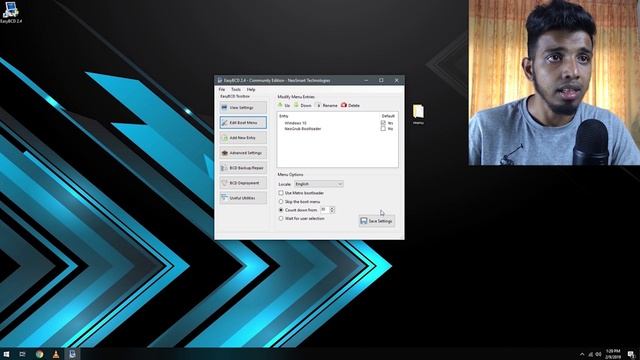Launch VLC media player from taskbar

click(56, 354)
